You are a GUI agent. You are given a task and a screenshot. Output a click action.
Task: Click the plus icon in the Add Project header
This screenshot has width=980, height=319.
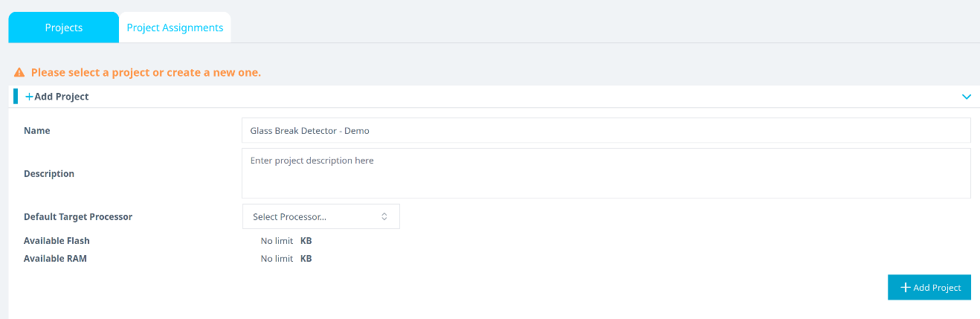tap(29, 97)
